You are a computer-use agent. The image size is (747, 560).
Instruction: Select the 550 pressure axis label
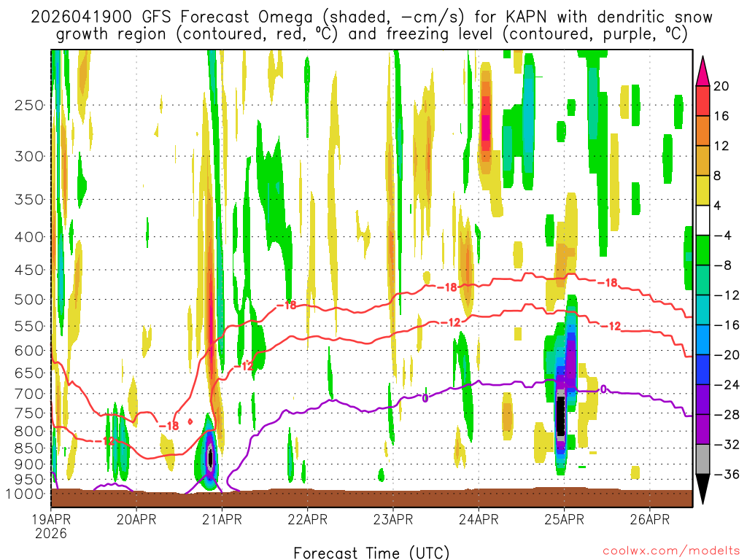tap(29, 326)
